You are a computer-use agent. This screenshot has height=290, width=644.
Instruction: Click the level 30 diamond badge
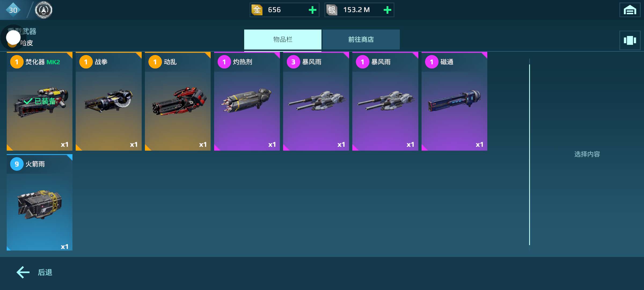click(13, 10)
